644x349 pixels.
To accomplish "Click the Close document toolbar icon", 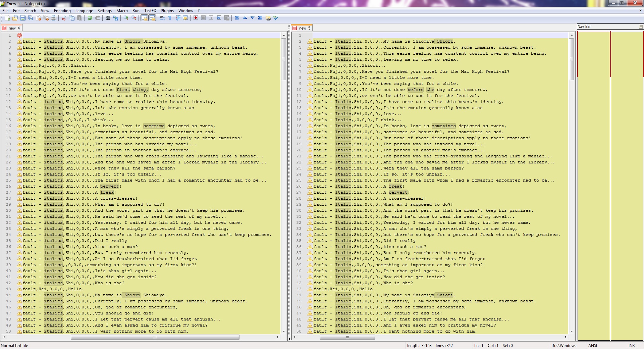I will click(38, 18).
